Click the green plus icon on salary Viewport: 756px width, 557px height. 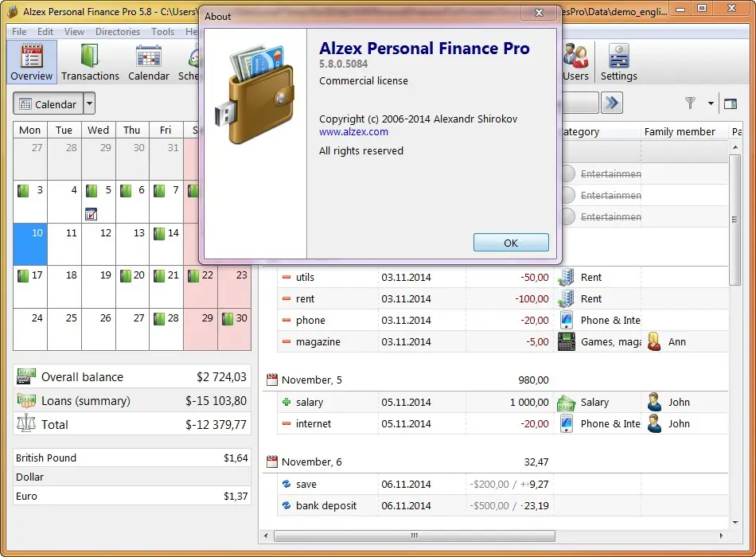coord(286,402)
